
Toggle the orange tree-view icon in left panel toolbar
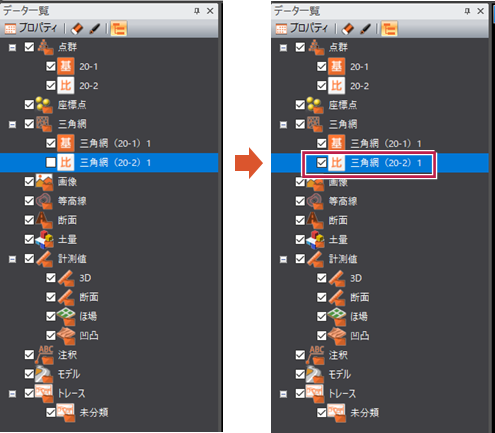coord(119,29)
